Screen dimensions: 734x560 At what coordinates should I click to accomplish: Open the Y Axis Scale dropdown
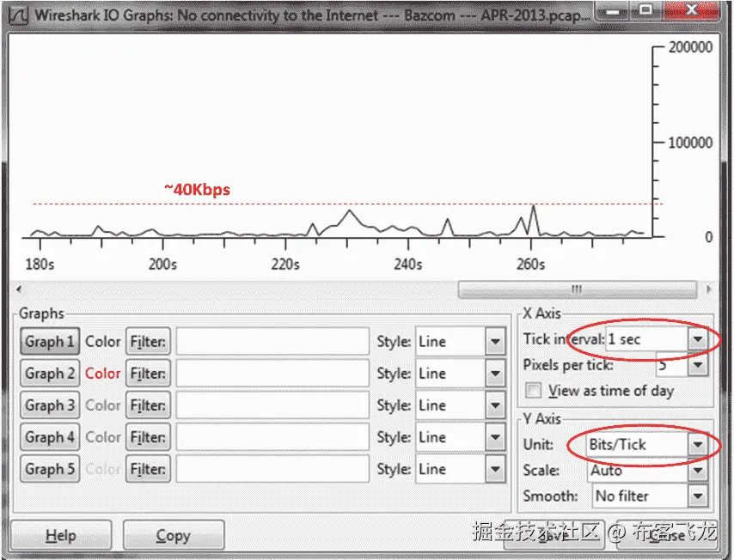pos(698,470)
